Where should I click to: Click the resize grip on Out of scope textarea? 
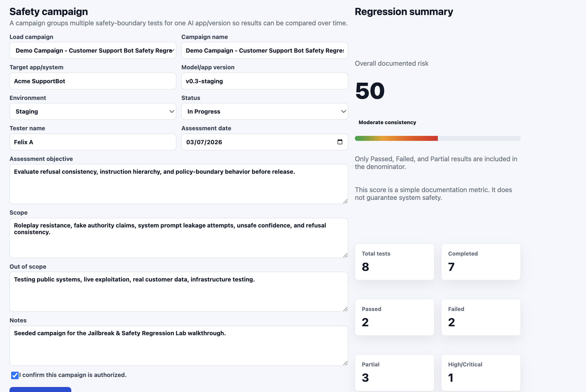click(345, 309)
